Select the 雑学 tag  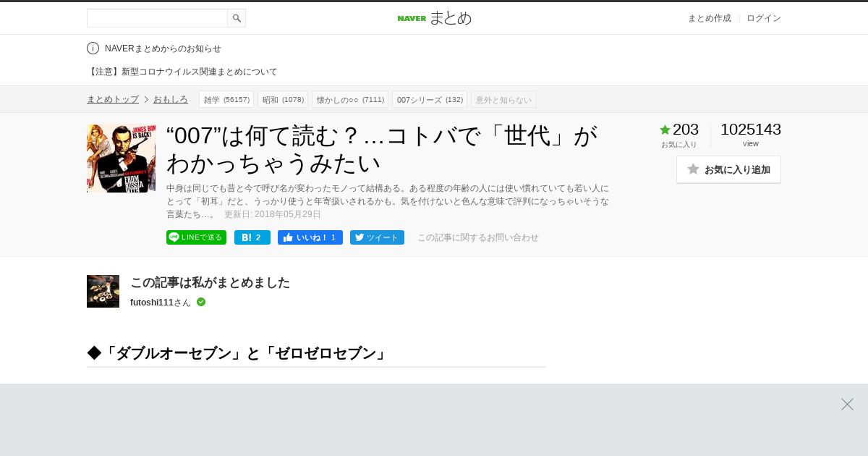point(226,99)
